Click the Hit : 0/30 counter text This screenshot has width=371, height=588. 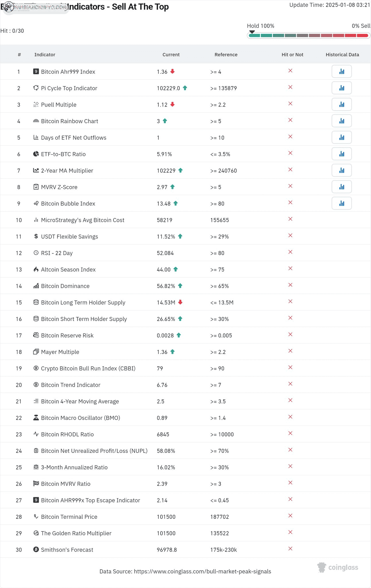point(12,31)
